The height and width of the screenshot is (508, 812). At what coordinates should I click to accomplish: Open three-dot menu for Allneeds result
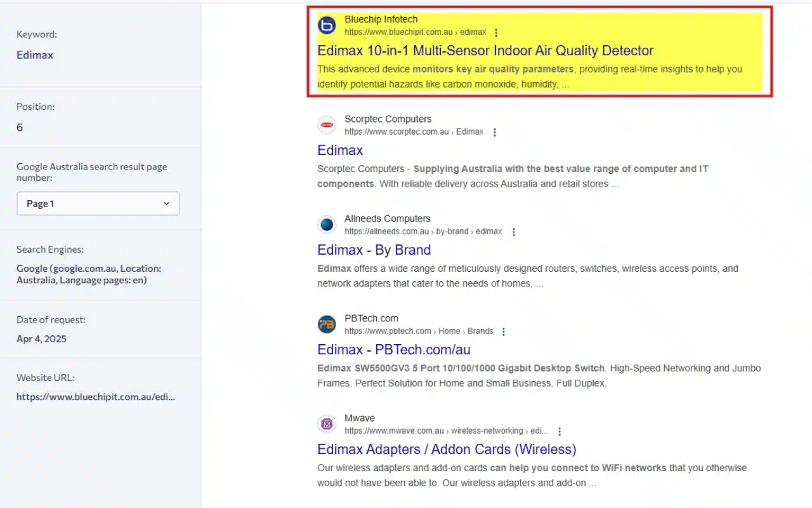[x=514, y=232]
